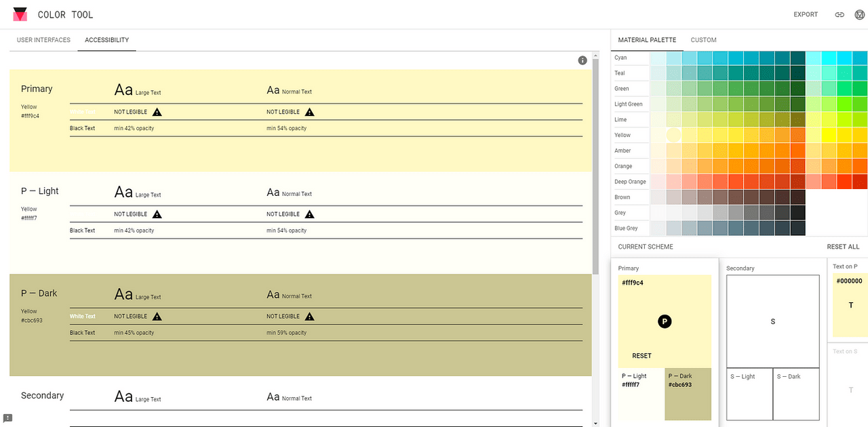Click the Deep Orange row label
The image size is (868, 427).
630,182
